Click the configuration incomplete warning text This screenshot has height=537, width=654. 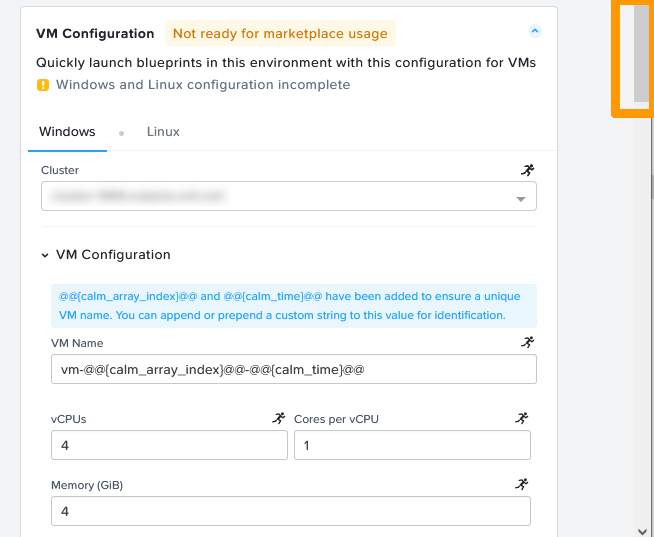click(x=203, y=85)
